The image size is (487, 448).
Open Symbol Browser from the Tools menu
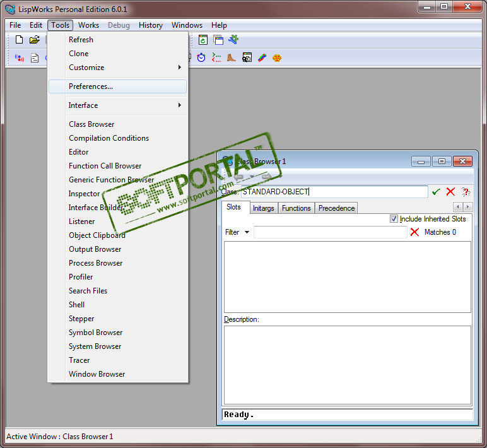[x=118, y=333]
